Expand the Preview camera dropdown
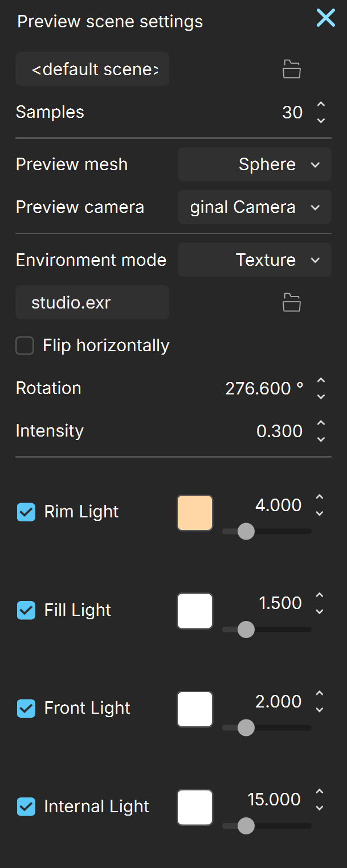Viewport: 347px width, 868px height. point(255,207)
